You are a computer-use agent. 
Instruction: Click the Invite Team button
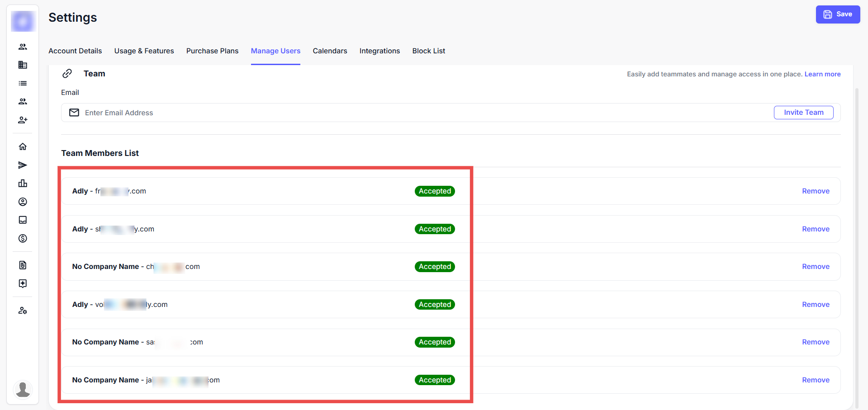pos(803,113)
